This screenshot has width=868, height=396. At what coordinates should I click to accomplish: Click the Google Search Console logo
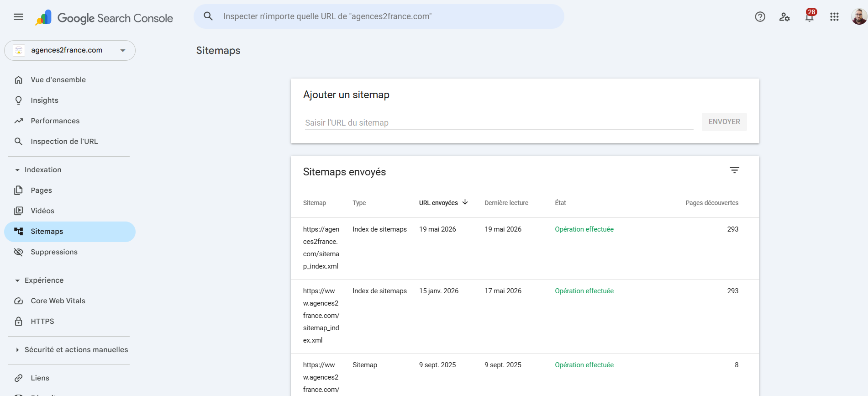tap(104, 18)
